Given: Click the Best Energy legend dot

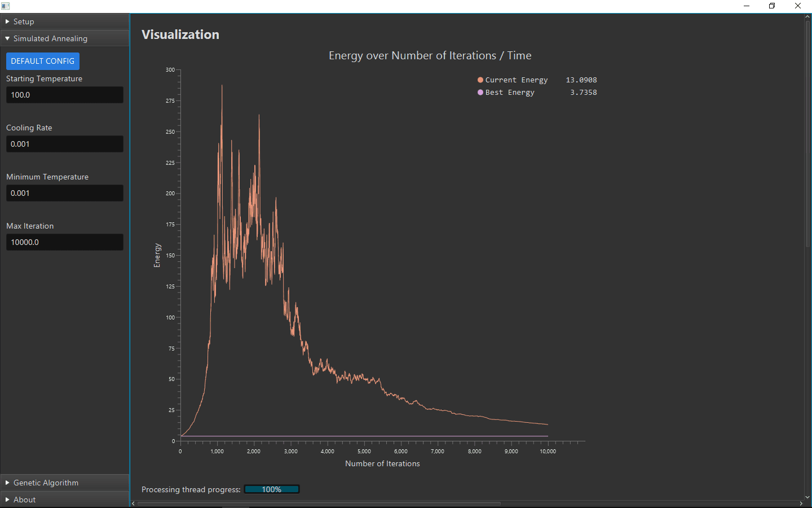Looking at the screenshot, I should [x=480, y=93].
